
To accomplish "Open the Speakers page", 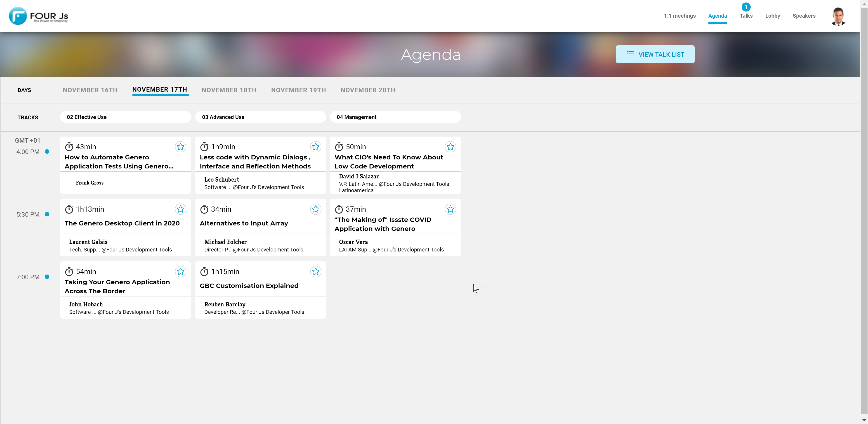I will 804,16.
